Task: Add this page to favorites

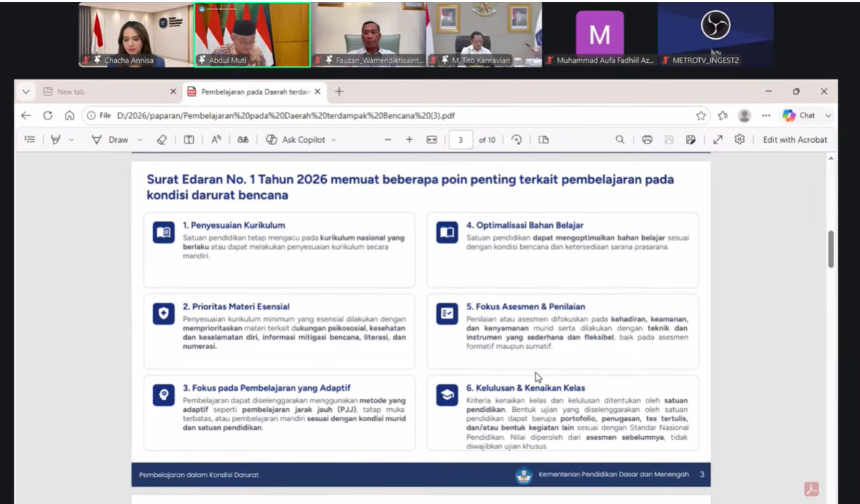Action: pos(701,115)
